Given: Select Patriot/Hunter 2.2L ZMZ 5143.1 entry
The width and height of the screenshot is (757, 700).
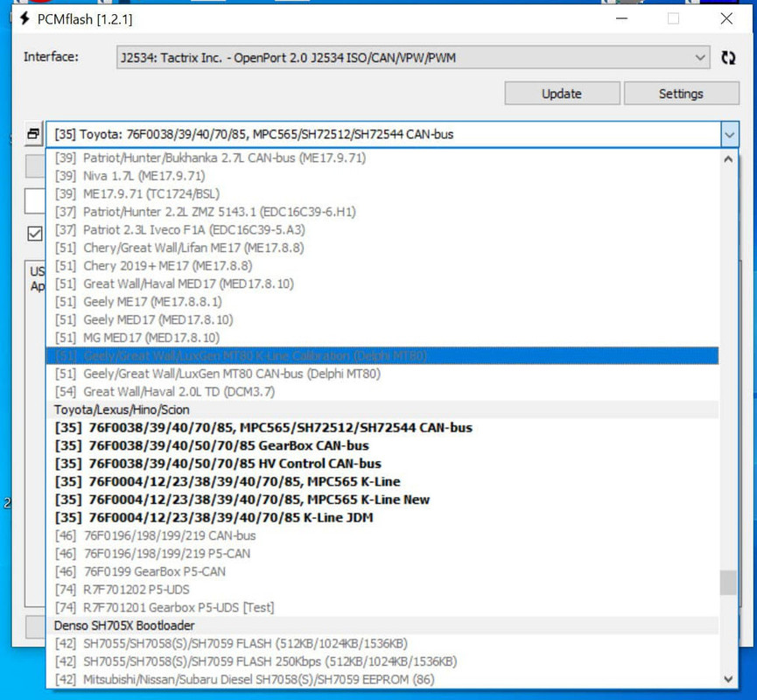Looking at the screenshot, I should pyautogui.click(x=382, y=212).
